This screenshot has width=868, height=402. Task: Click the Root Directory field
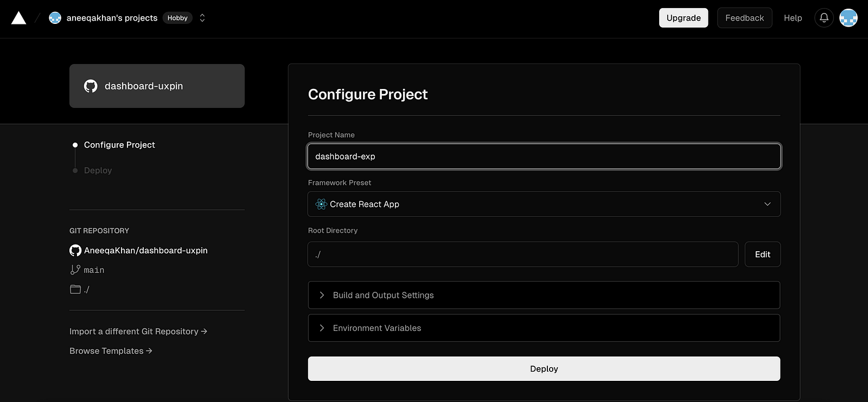click(x=523, y=254)
